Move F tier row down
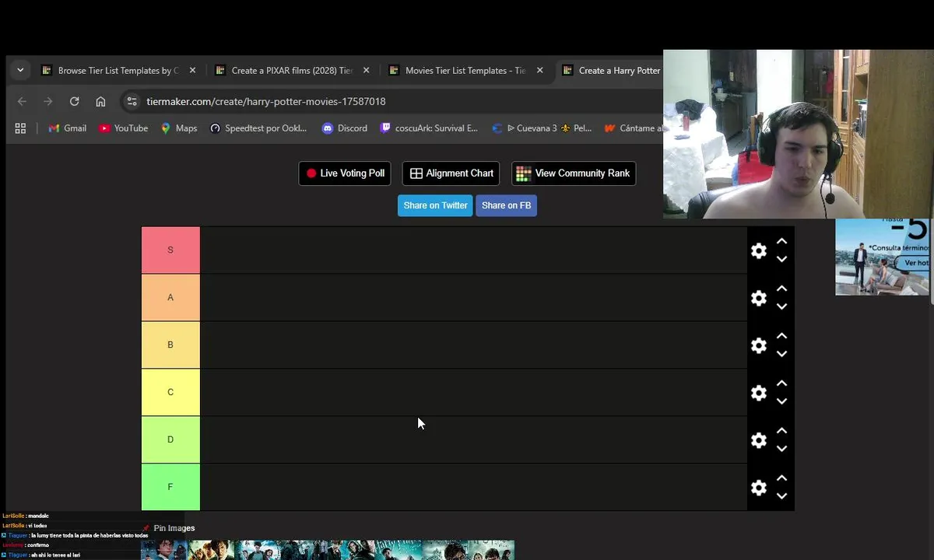 coord(781,496)
